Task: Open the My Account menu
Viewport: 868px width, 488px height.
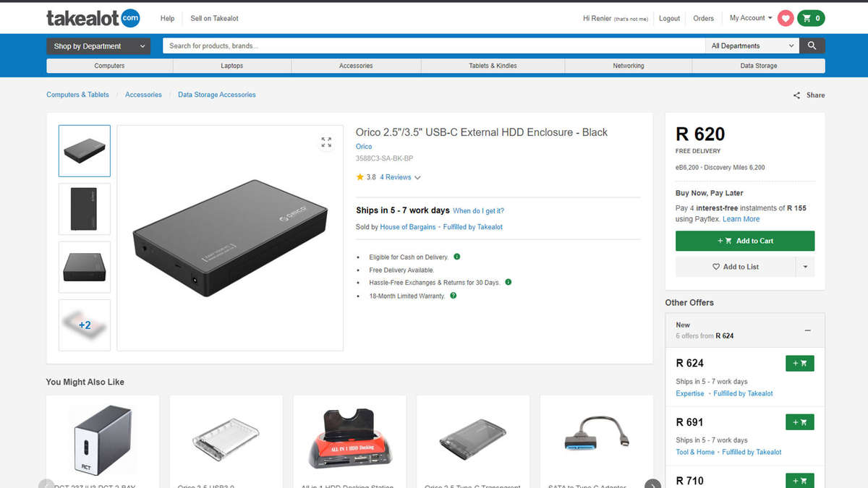Action: (751, 18)
